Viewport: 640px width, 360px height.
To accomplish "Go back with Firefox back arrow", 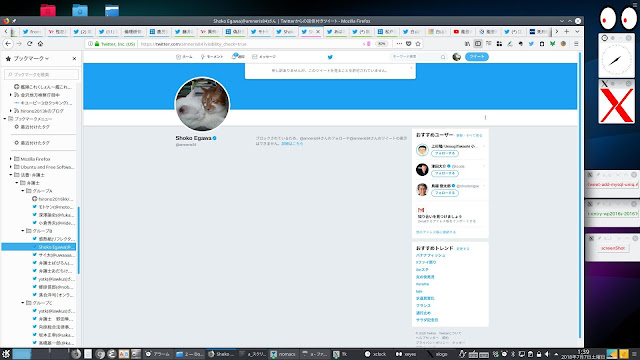I will tap(8, 44).
